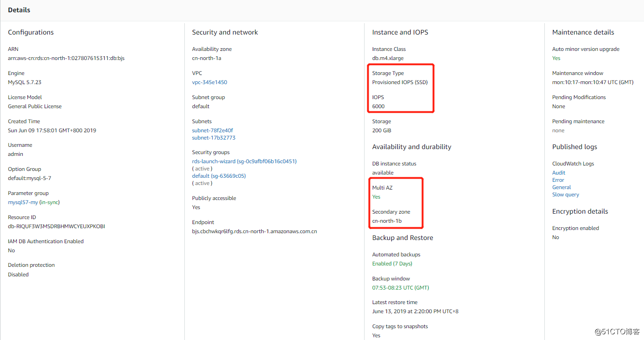The image size is (644, 340).
Task: Click the Multi AZ Yes value
Action: 376,197
